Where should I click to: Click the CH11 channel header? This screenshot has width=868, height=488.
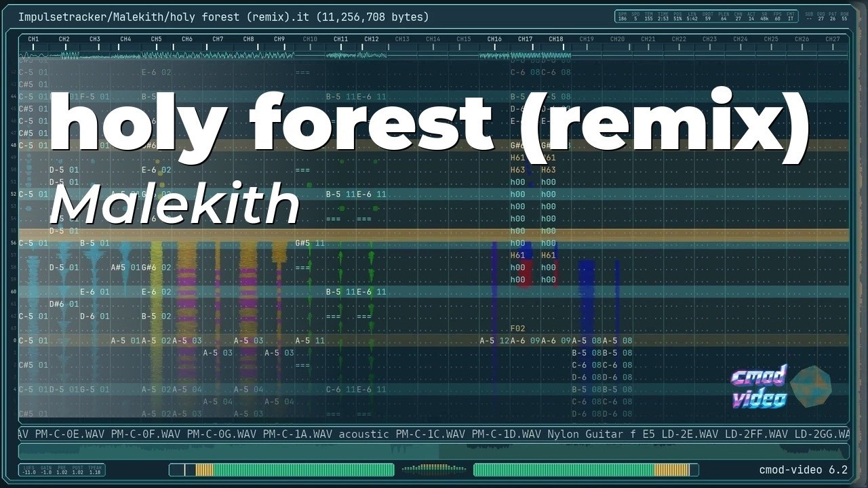(340, 39)
